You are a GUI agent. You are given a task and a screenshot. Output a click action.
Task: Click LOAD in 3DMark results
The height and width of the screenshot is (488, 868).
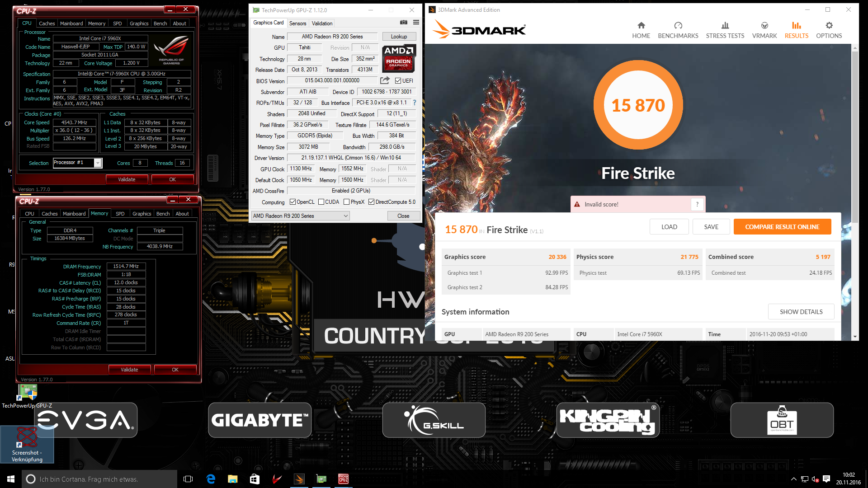coord(669,227)
